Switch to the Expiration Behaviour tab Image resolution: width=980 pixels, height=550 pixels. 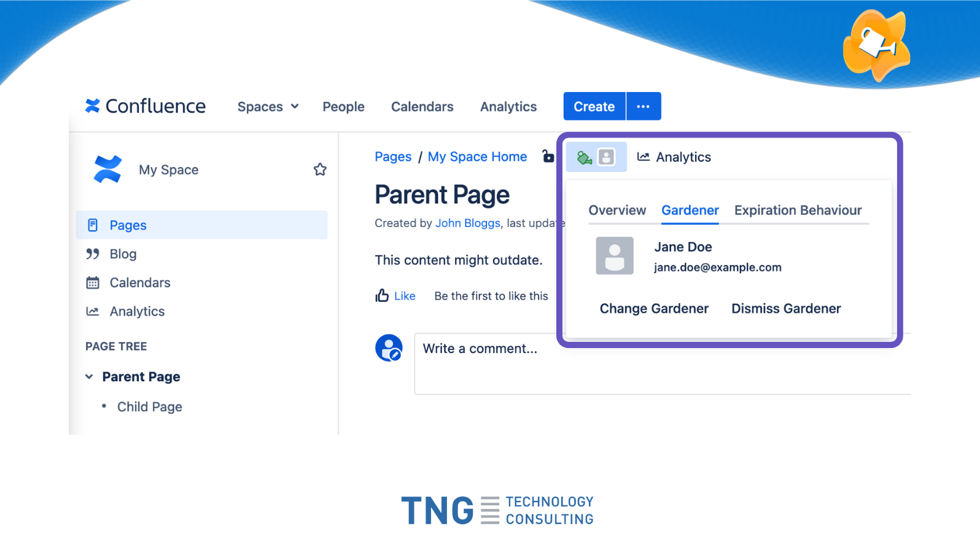click(798, 211)
